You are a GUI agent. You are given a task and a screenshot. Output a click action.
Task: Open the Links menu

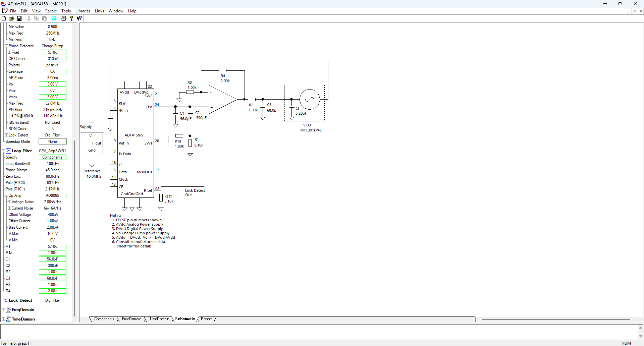[99, 11]
